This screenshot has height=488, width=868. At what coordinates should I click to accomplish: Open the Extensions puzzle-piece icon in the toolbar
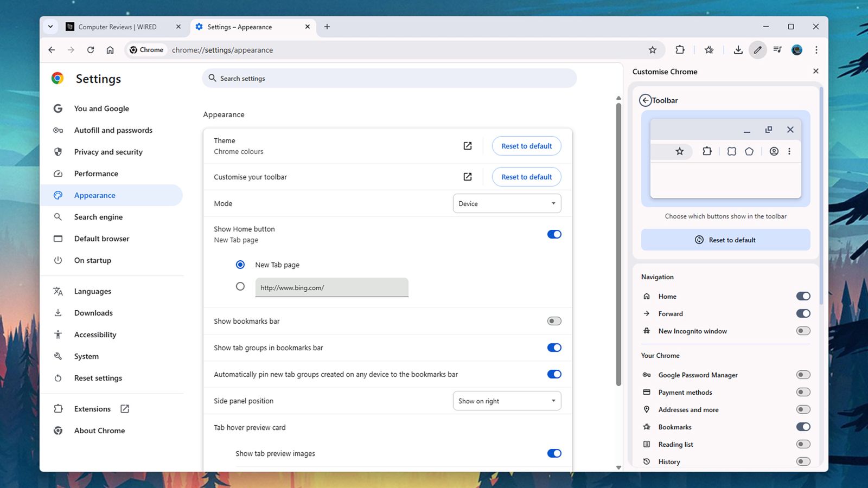[x=680, y=50]
